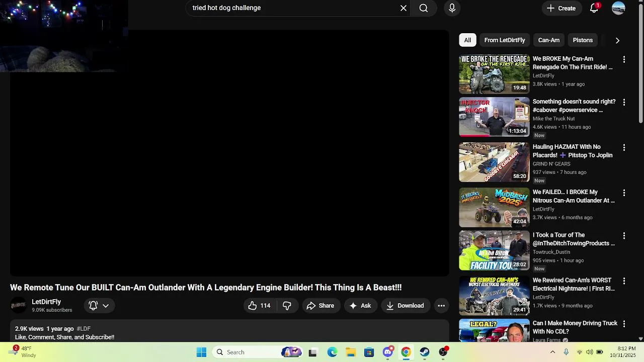
Task: Toggle the subscription notification bell dropdown
Action: [x=99, y=305]
